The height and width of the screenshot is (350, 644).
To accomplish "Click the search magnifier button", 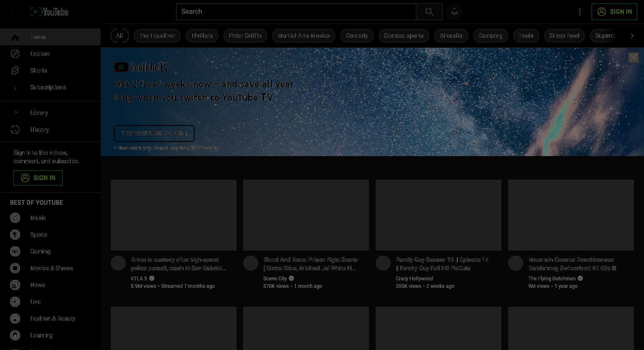I will (429, 12).
